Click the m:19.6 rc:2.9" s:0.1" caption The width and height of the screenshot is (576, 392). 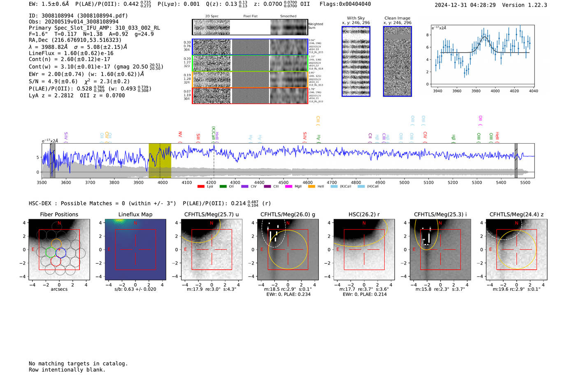pos(516,289)
